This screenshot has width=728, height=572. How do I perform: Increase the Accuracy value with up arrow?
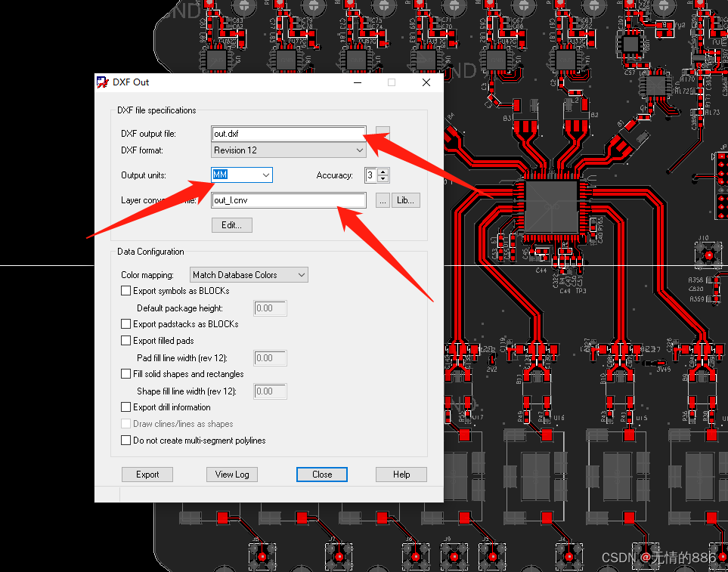click(383, 172)
